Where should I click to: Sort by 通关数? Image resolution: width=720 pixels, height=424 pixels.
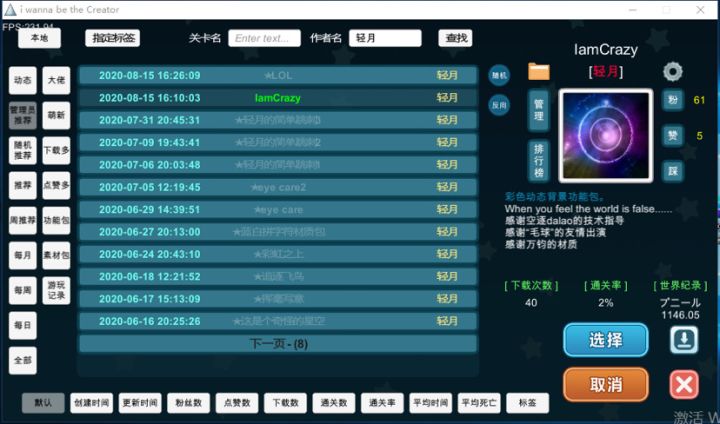334,403
